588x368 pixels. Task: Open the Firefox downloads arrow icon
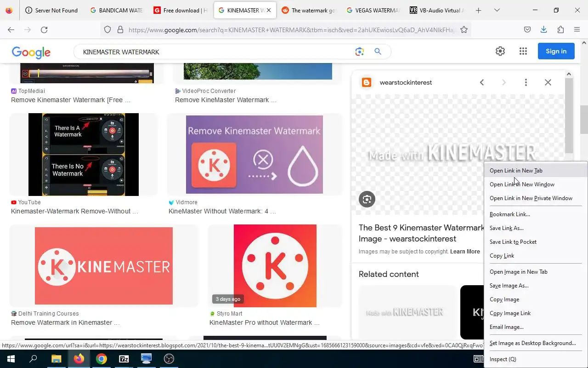[543, 29]
